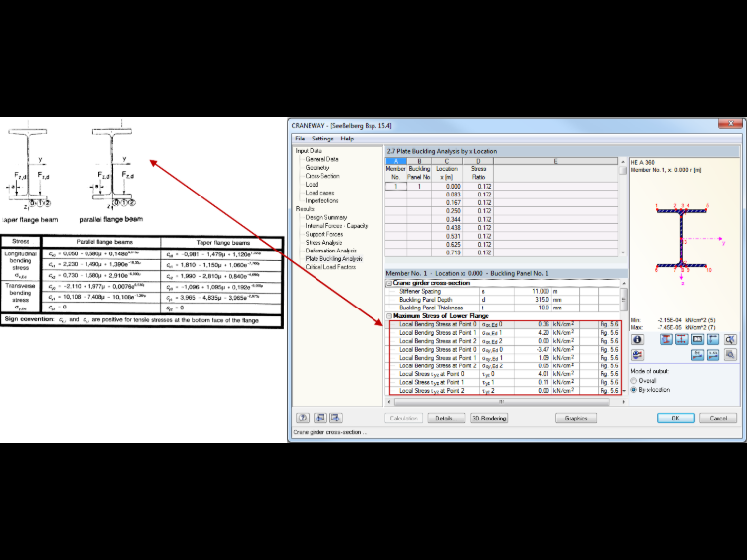Click the 3D Rendering button
The image size is (747, 560).
pos(488,419)
